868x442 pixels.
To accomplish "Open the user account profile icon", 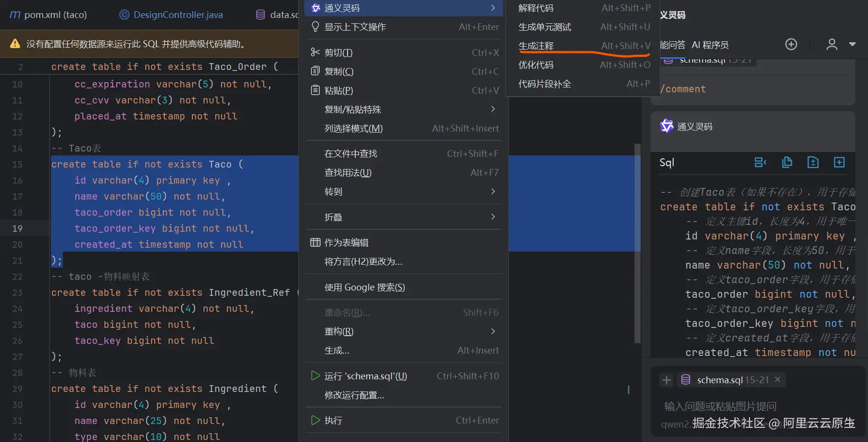I will pos(832,45).
